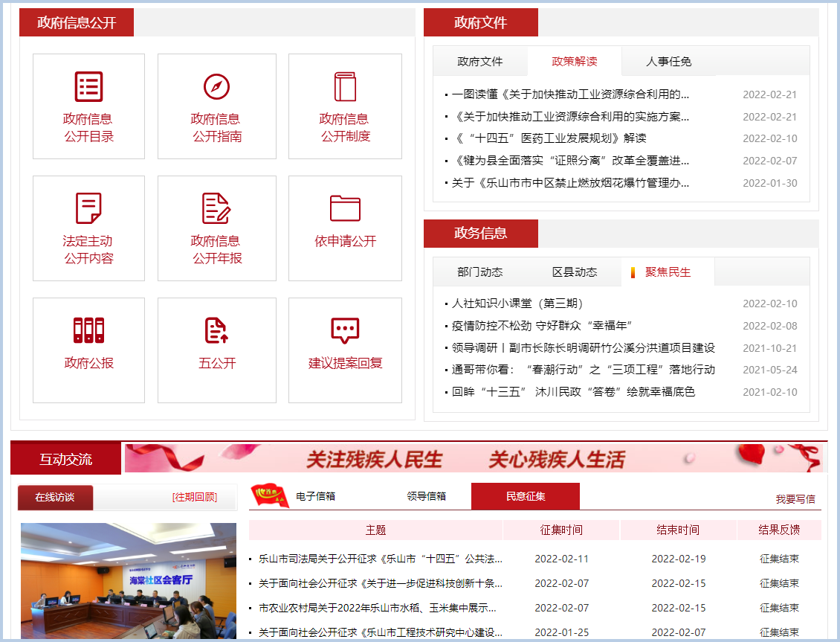Click the 依申请公开 folder icon

click(345, 208)
